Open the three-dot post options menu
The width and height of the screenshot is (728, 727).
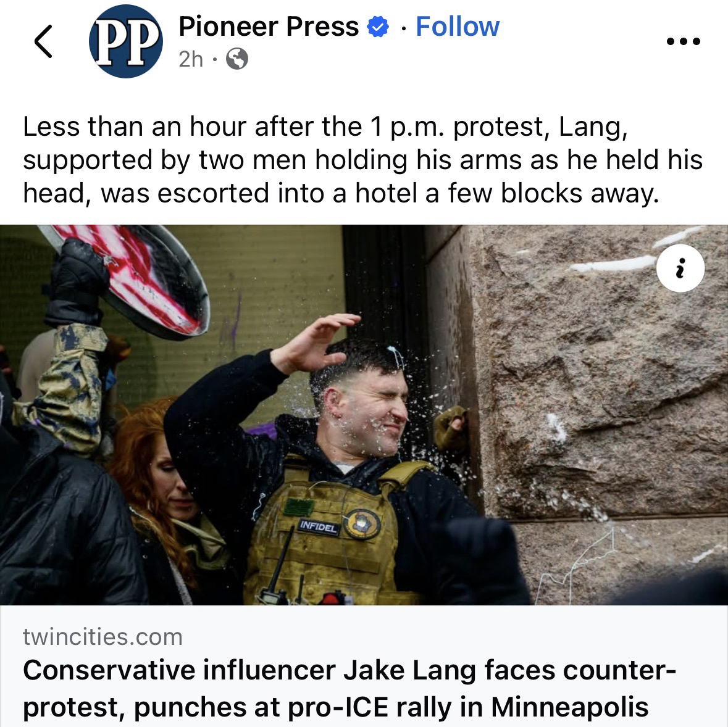[683, 41]
